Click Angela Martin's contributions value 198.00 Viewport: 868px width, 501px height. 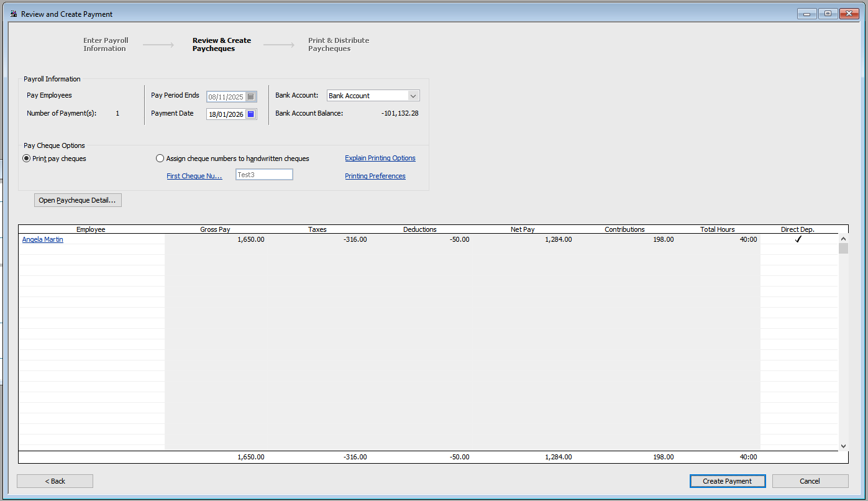coord(662,239)
